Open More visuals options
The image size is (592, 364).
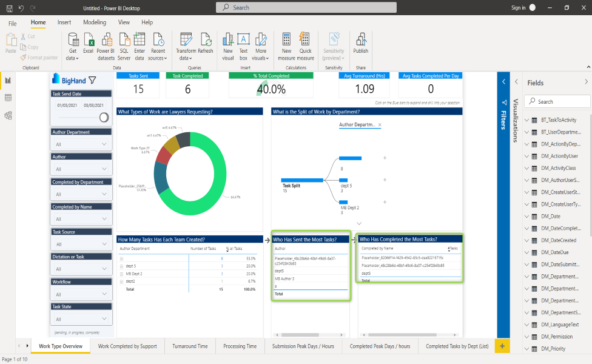coord(260,47)
